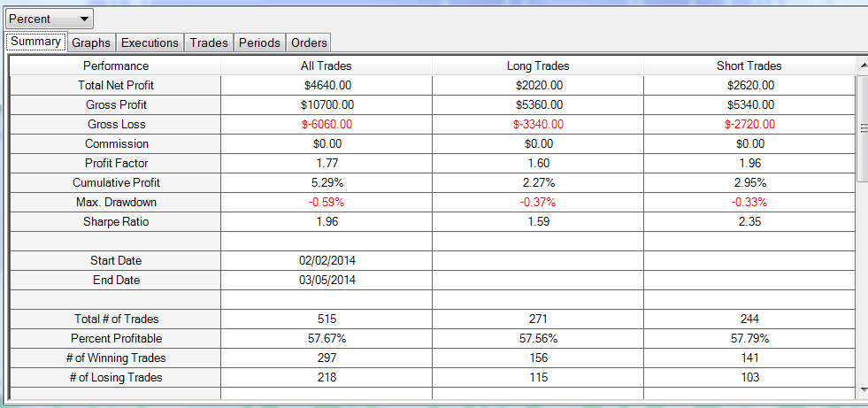Screen dimensions: 868x408
Task: Select the Total Net Profit $4640.00 cell
Action: coord(326,86)
